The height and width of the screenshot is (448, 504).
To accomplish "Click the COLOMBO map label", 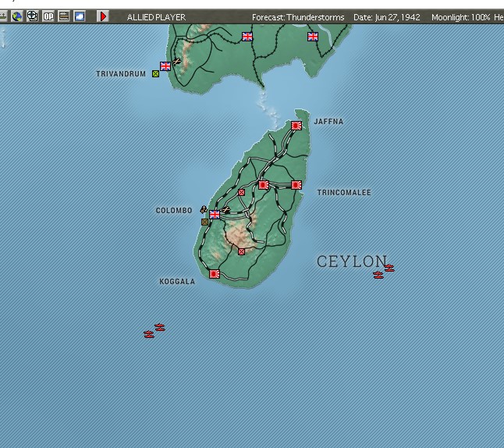I will coord(174,211).
